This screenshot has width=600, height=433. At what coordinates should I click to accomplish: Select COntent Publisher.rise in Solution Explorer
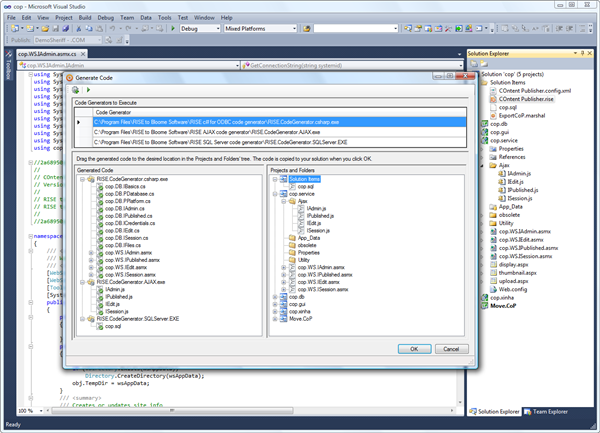(x=526, y=99)
